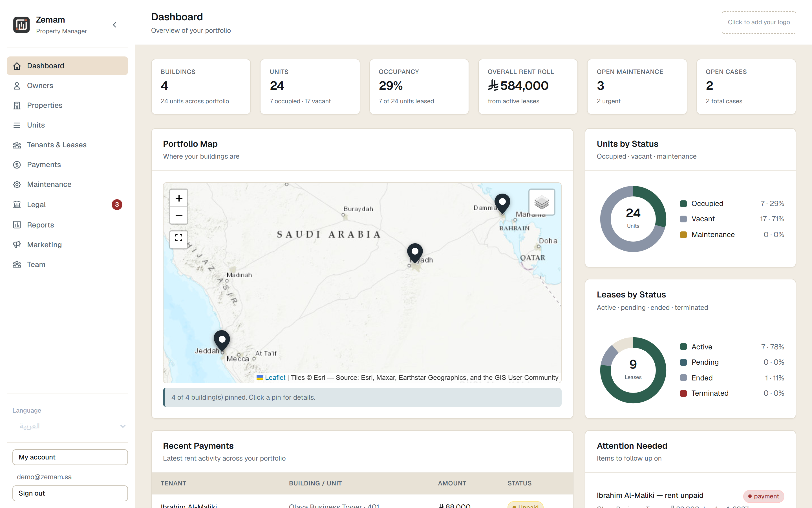Zoom out on the portfolio map
Viewport: 812px width, 508px height.
click(x=179, y=215)
